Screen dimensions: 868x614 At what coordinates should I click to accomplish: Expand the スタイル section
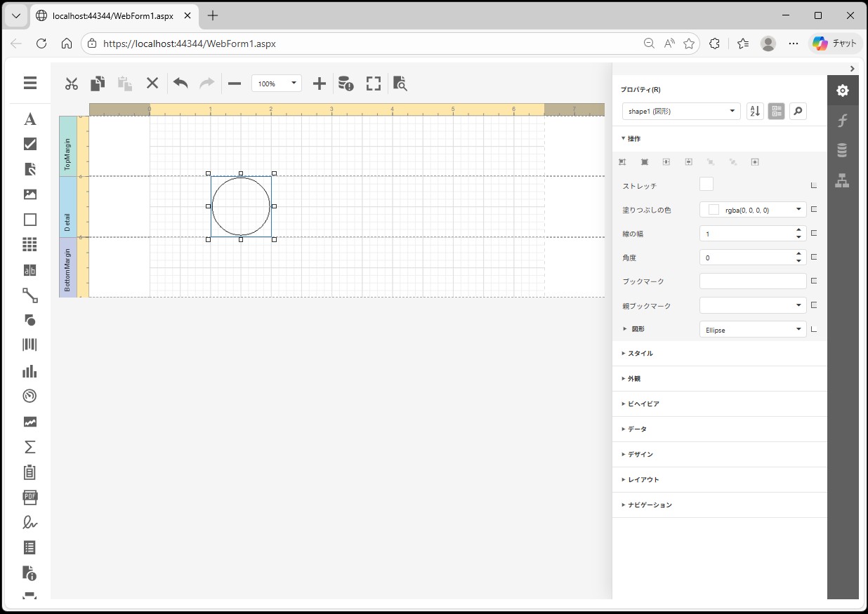640,354
